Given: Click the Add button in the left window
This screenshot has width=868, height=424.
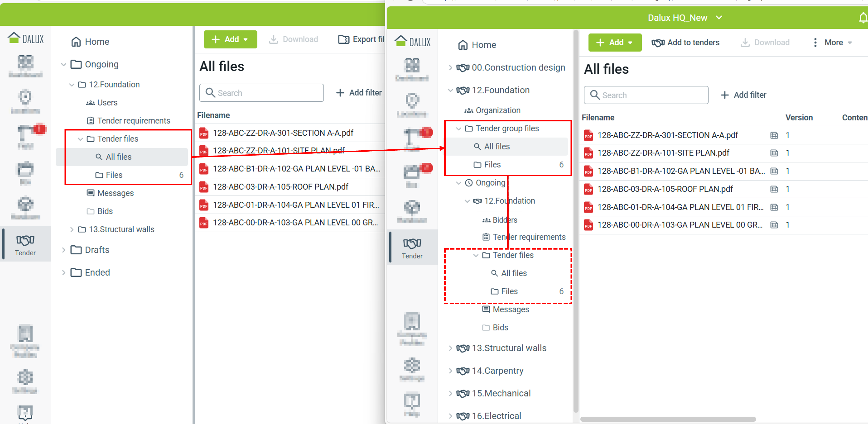Looking at the screenshot, I should click(x=230, y=39).
